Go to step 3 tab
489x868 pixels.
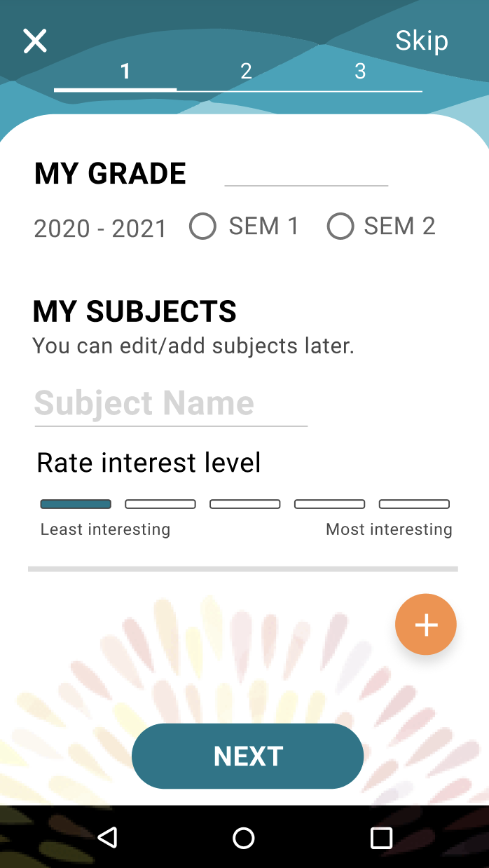click(360, 72)
